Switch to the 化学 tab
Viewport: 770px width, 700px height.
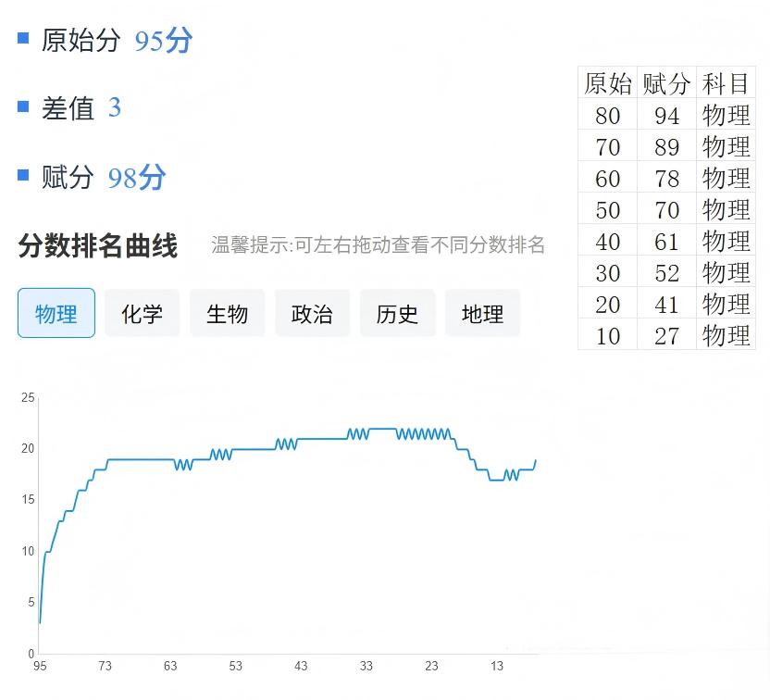point(142,314)
